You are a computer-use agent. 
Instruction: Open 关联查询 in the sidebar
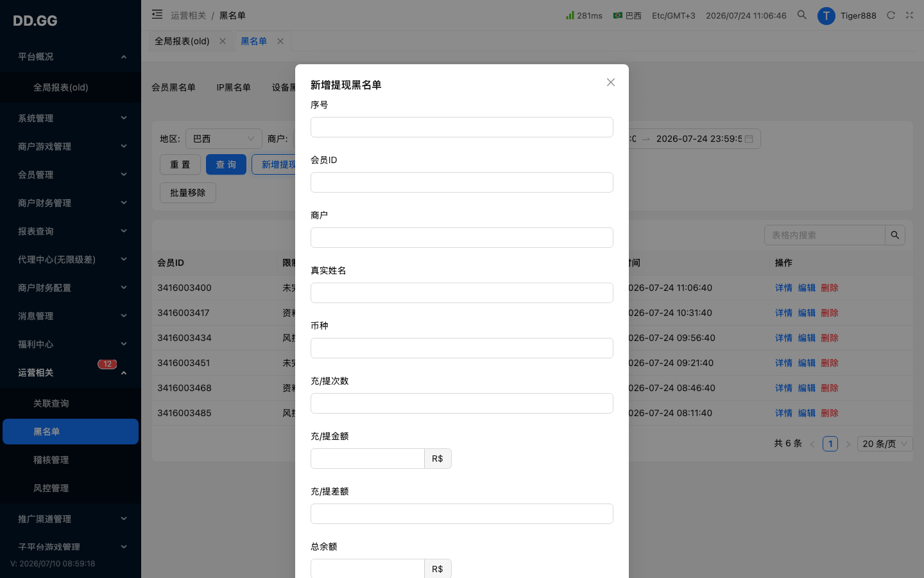coord(71,403)
